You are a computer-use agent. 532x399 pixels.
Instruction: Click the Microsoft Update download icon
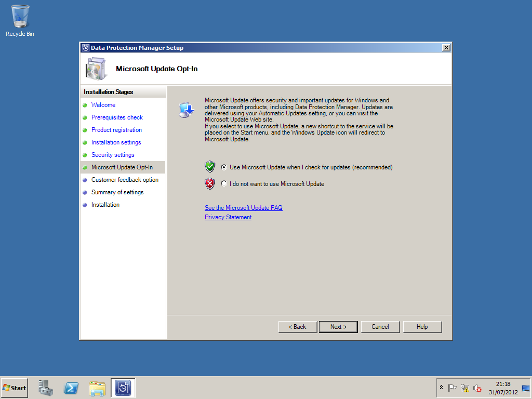coord(187,110)
